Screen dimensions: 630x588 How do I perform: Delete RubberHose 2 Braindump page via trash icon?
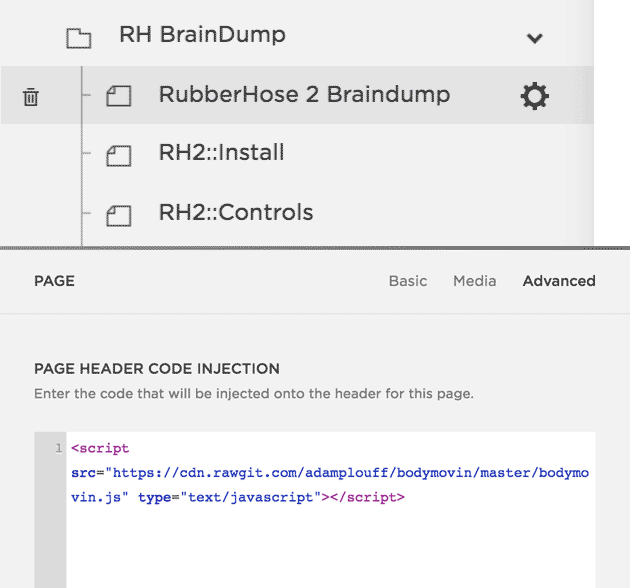click(31, 97)
